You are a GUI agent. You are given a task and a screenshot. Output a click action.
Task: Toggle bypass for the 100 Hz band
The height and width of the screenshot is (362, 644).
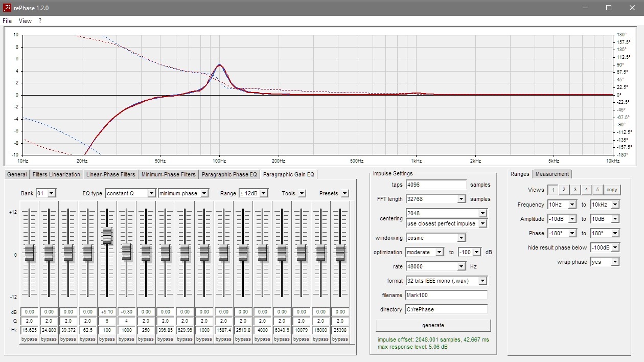[107, 339]
